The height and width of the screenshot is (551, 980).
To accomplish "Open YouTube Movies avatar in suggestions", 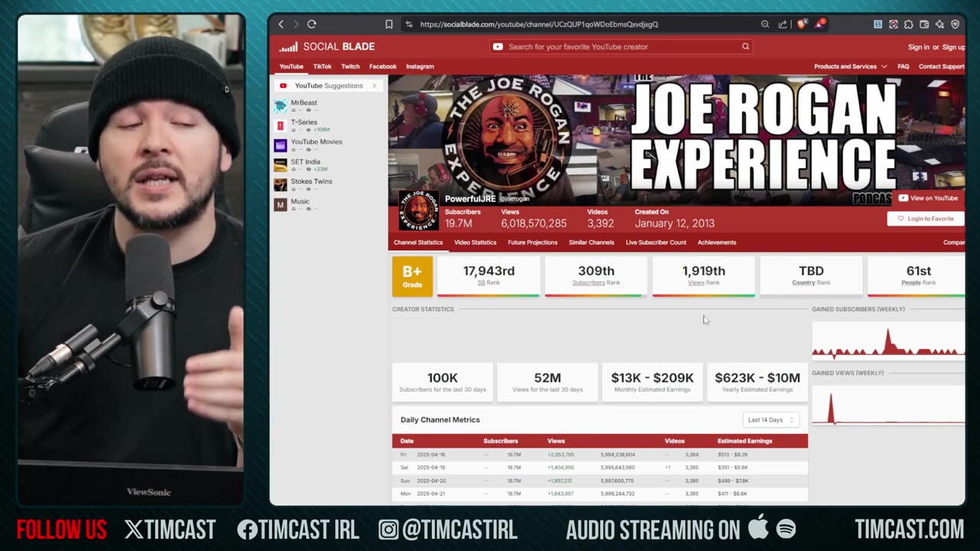I will click(x=280, y=145).
